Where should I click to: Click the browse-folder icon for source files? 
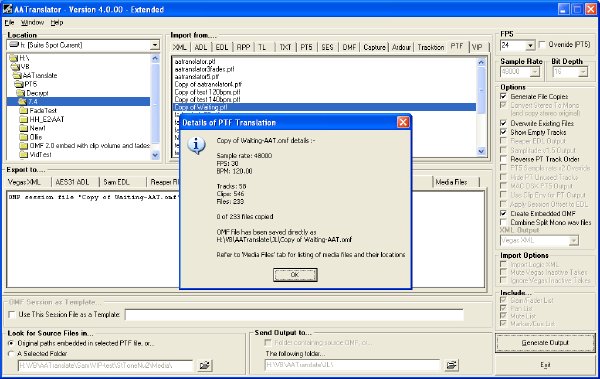point(205,365)
